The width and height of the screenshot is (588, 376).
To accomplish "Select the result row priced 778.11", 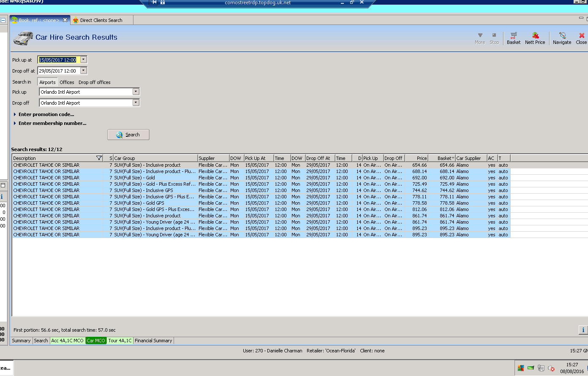I will coord(261,197).
